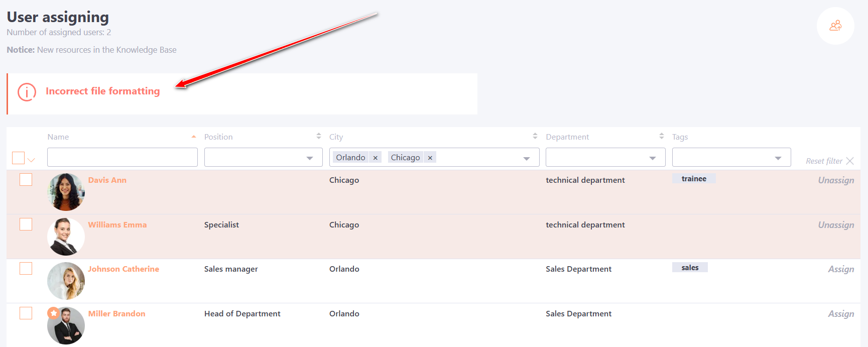This screenshot has height=347, width=868.
Task: Sort the table by Name column
Action: click(193, 137)
